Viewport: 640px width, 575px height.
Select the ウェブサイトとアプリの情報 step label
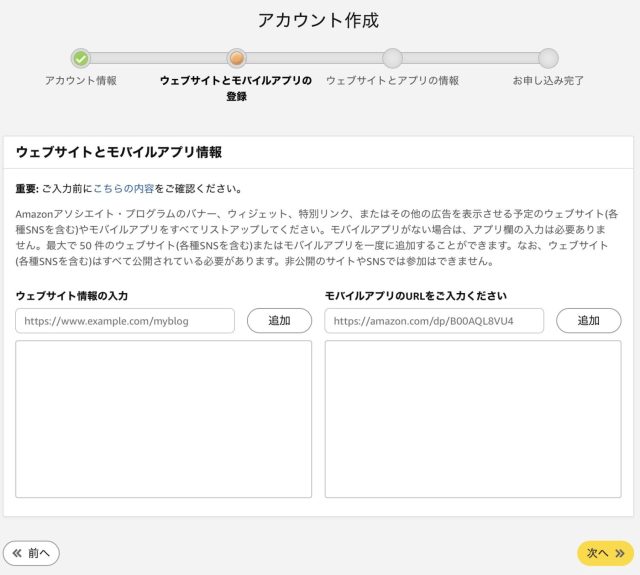coord(393,80)
